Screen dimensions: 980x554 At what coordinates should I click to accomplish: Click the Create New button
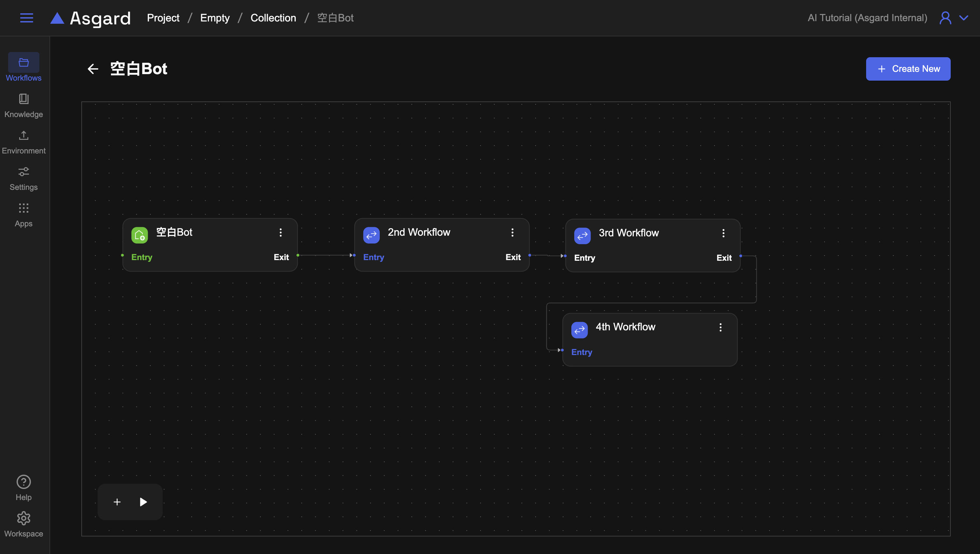tap(908, 69)
